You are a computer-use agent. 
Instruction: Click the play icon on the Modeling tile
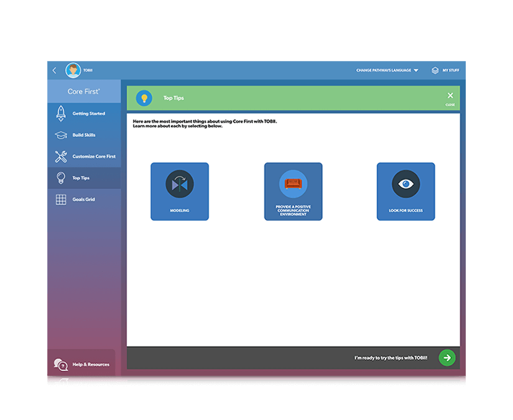point(179,184)
